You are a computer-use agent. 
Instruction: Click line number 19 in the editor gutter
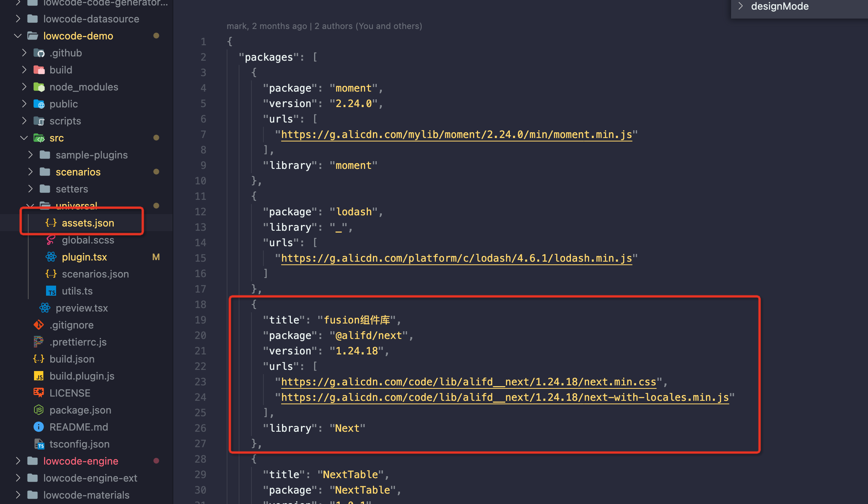tap(201, 320)
